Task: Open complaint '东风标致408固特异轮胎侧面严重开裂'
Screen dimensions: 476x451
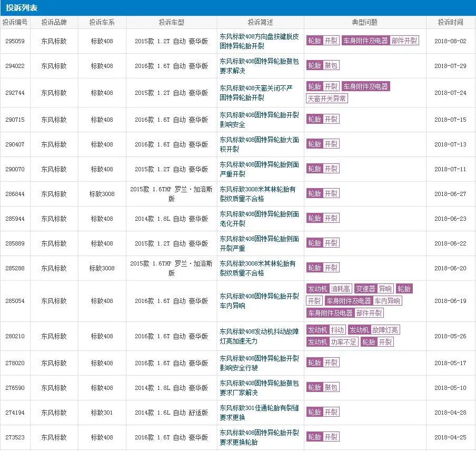Action: 259,169
